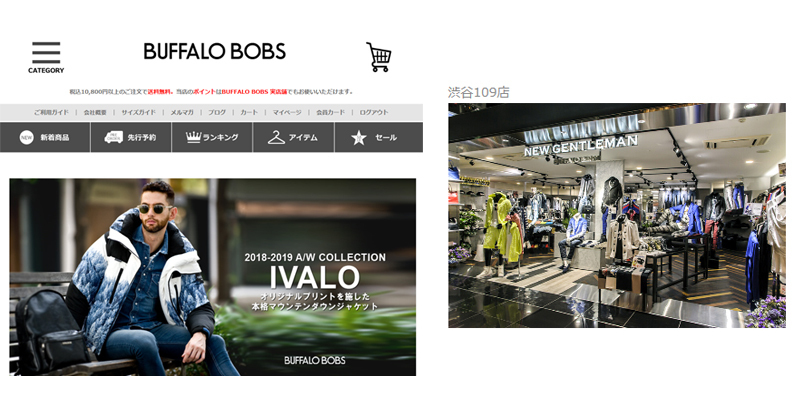Open サイズガイド size guide
Viewport: 800px width, 412px height.
tap(138, 112)
